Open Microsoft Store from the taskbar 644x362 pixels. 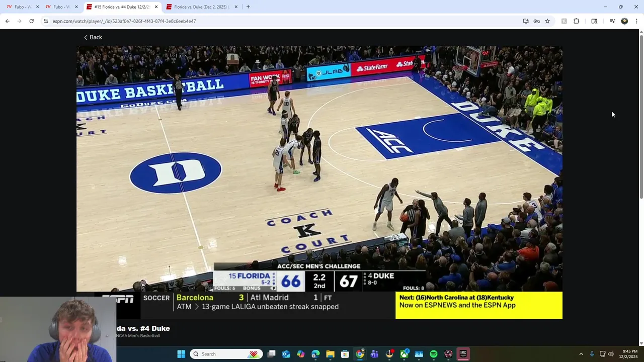click(x=345, y=354)
